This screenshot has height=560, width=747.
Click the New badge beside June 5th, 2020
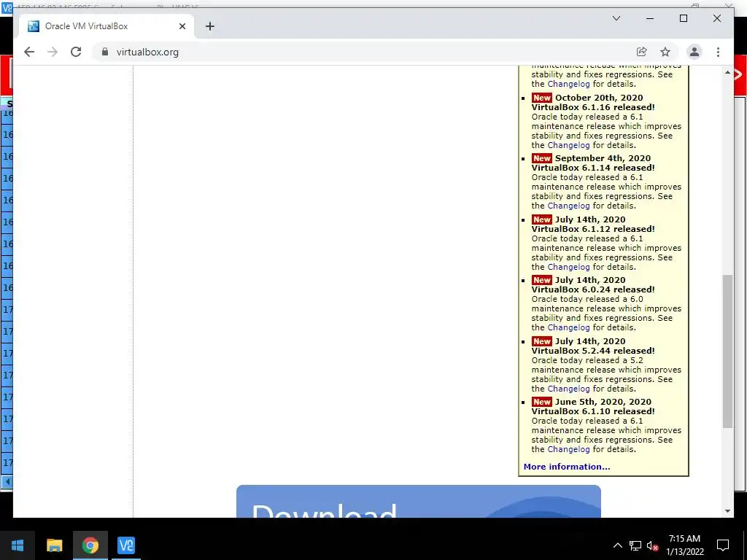tap(542, 402)
